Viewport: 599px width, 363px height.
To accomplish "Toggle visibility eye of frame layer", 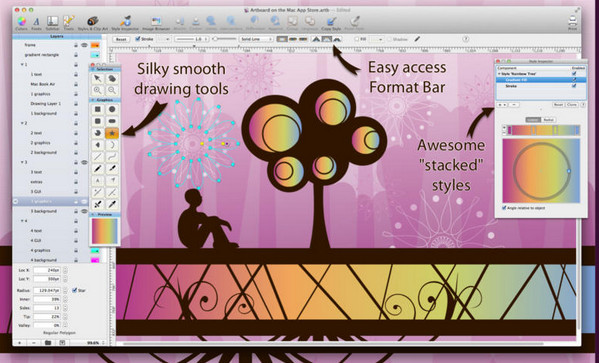I will [84, 45].
